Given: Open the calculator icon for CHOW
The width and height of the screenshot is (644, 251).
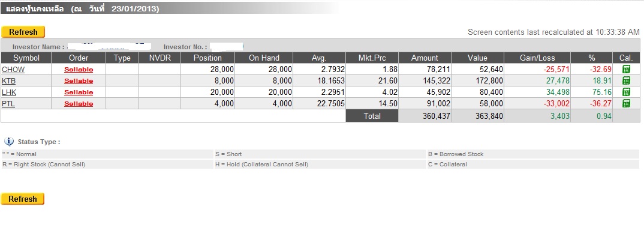Looking at the screenshot, I should point(627,69).
